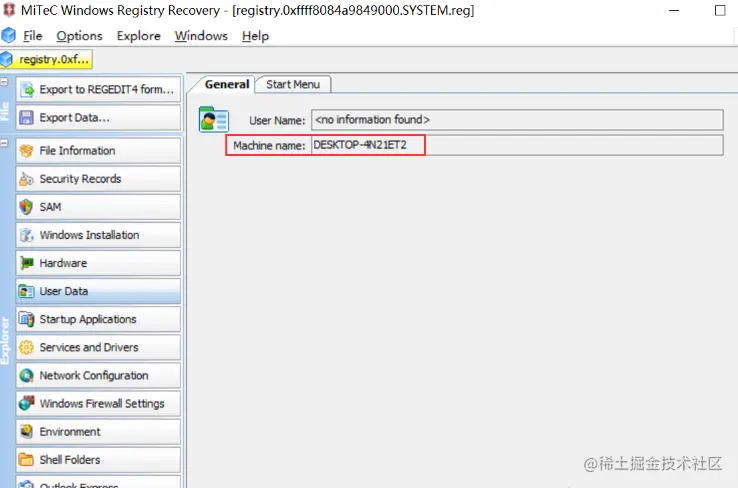
Task: Click the User Name field
Action: coord(517,120)
